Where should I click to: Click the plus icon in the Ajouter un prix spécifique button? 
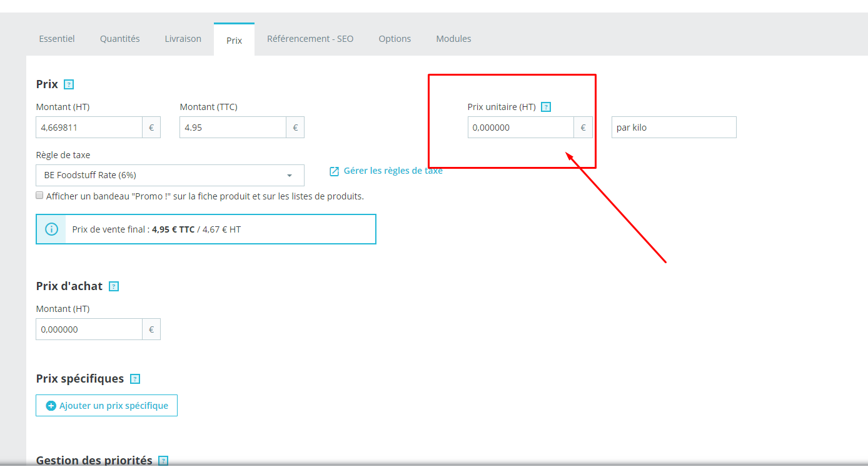coord(51,406)
